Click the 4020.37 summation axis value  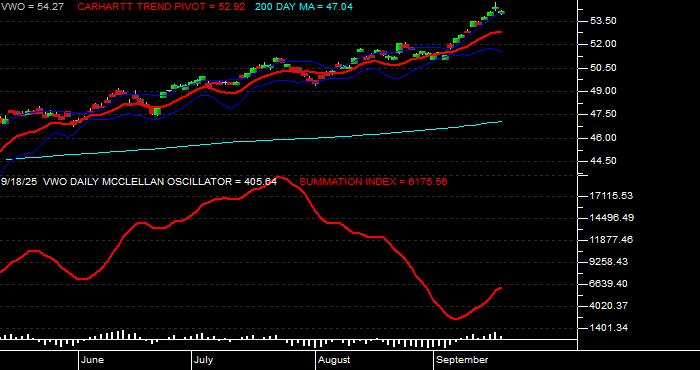pyautogui.click(x=609, y=306)
